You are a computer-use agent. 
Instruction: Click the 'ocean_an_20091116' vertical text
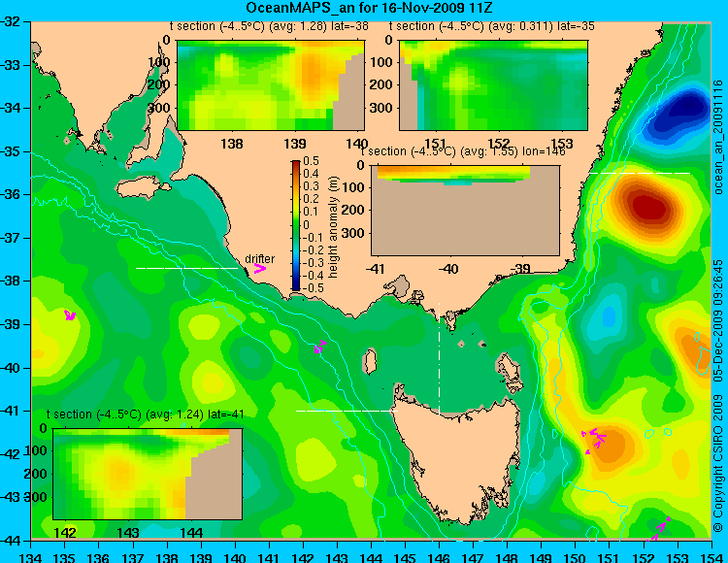point(718,138)
